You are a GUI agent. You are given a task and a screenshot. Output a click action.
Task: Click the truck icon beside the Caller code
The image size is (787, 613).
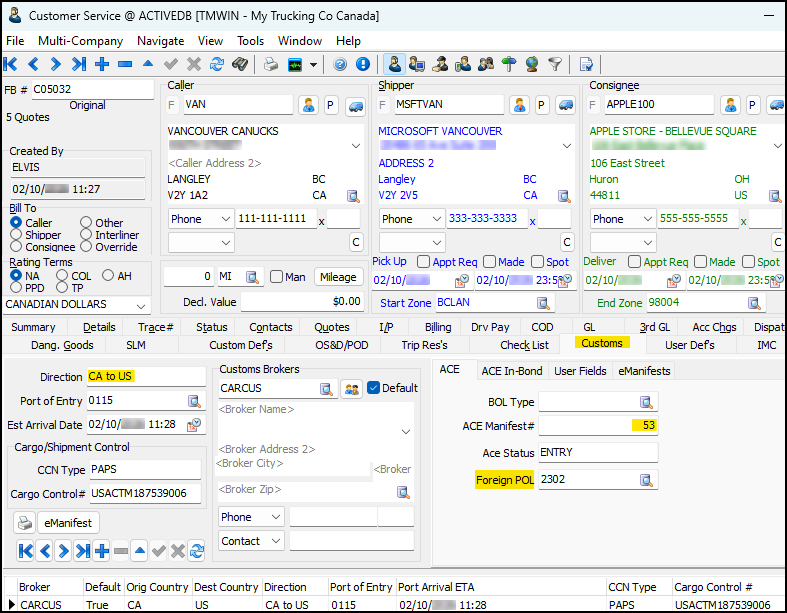(x=355, y=105)
